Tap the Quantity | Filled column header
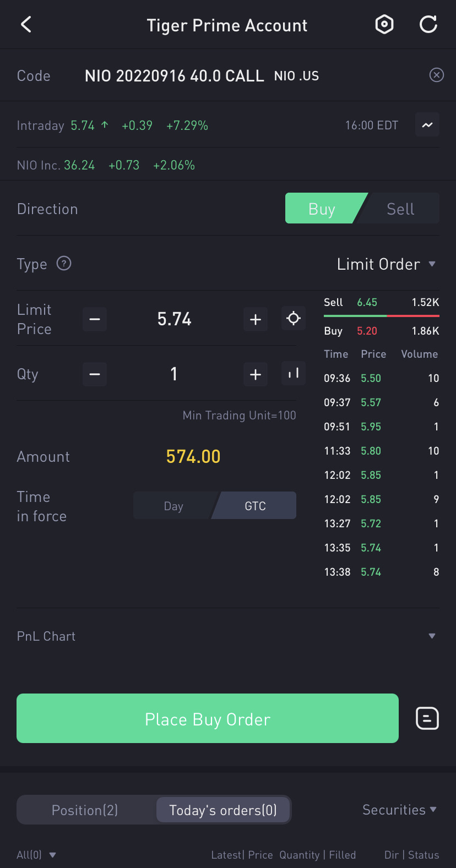This screenshot has width=456, height=868. point(318,855)
